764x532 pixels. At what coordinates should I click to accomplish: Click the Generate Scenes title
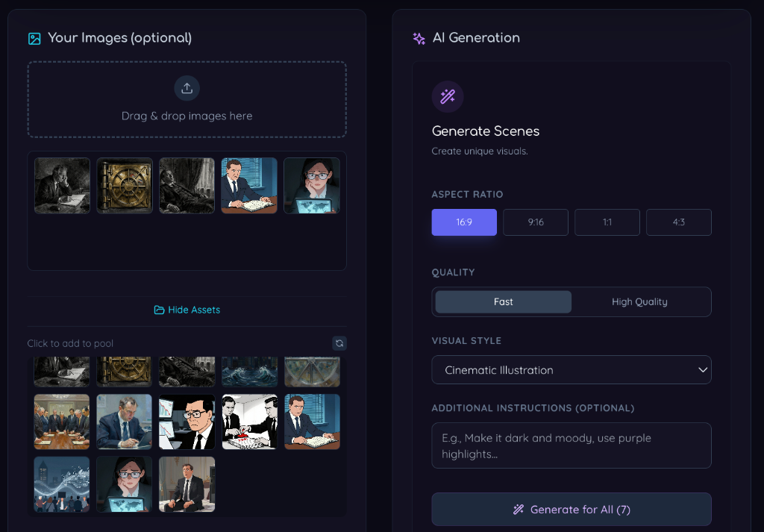click(x=485, y=131)
